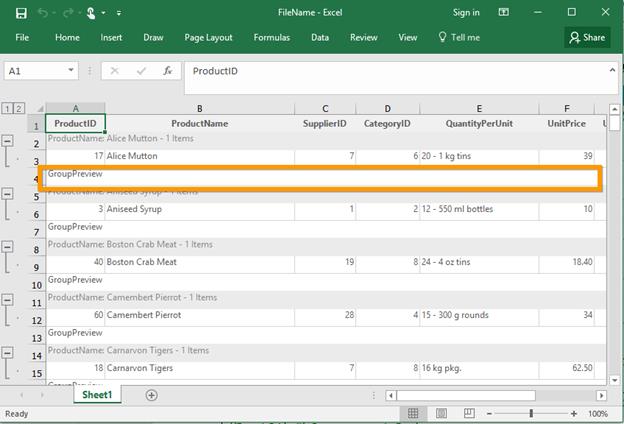Click Sign in link
Image resolution: width=624 pixels, height=424 pixels.
pos(466,13)
